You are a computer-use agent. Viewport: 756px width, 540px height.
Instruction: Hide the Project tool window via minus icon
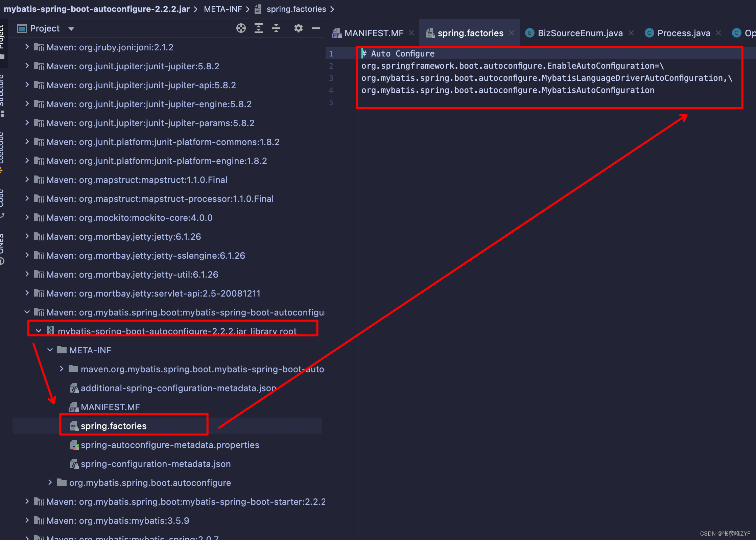[x=316, y=28]
